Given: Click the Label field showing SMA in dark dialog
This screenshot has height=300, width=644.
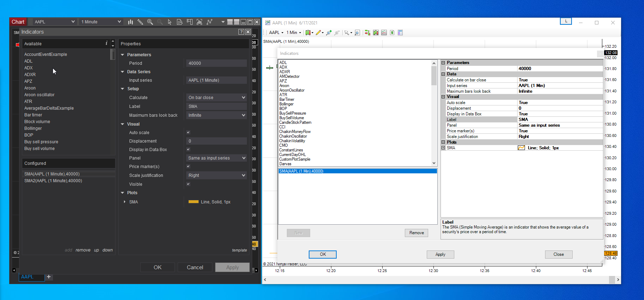Looking at the screenshot, I should [217, 106].
